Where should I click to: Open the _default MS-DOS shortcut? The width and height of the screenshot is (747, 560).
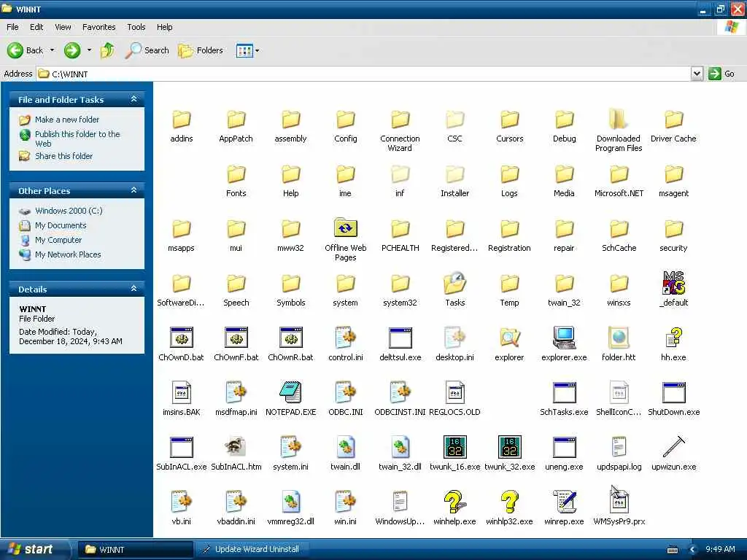tap(673, 283)
